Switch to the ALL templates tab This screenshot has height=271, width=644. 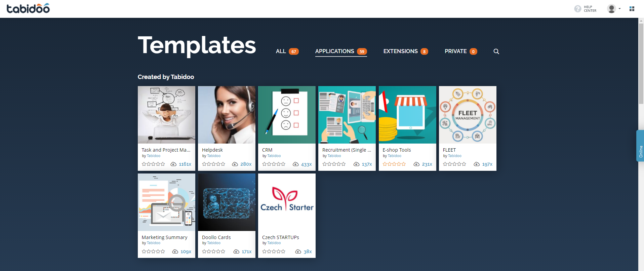pyautogui.click(x=287, y=51)
